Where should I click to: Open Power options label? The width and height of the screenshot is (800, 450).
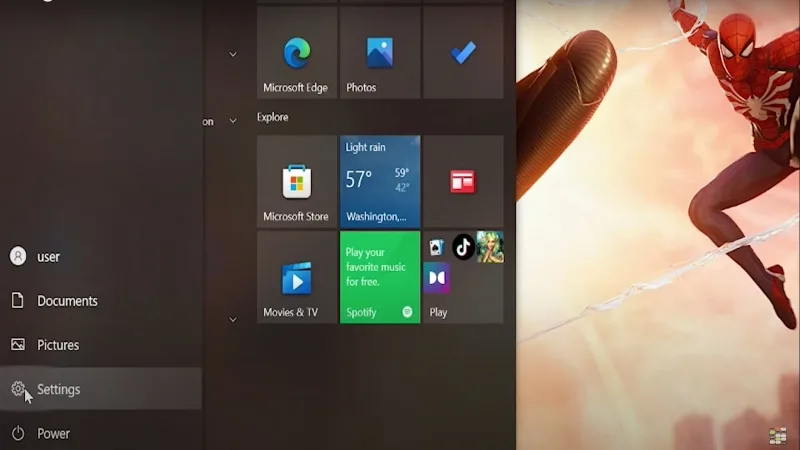click(54, 434)
